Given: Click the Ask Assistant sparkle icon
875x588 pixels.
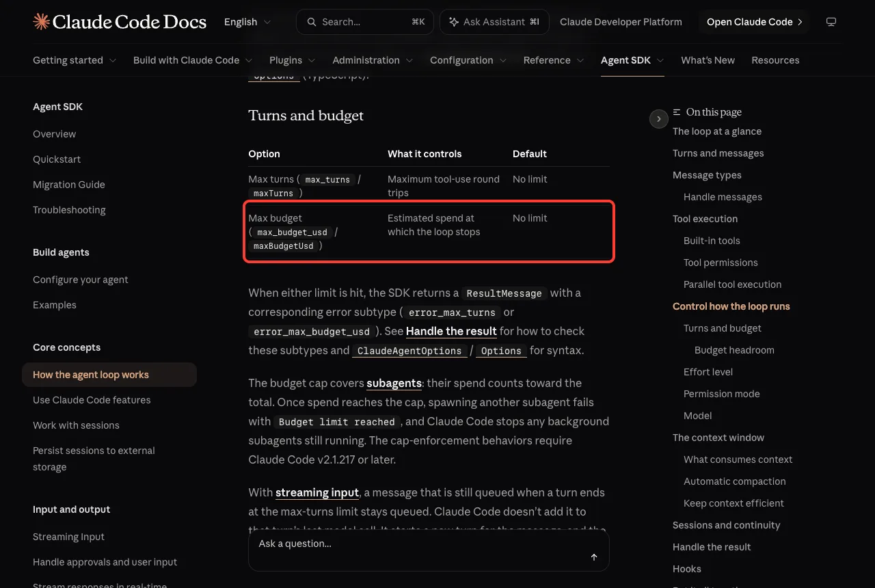Looking at the screenshot, I should click(x=453, y=22).
